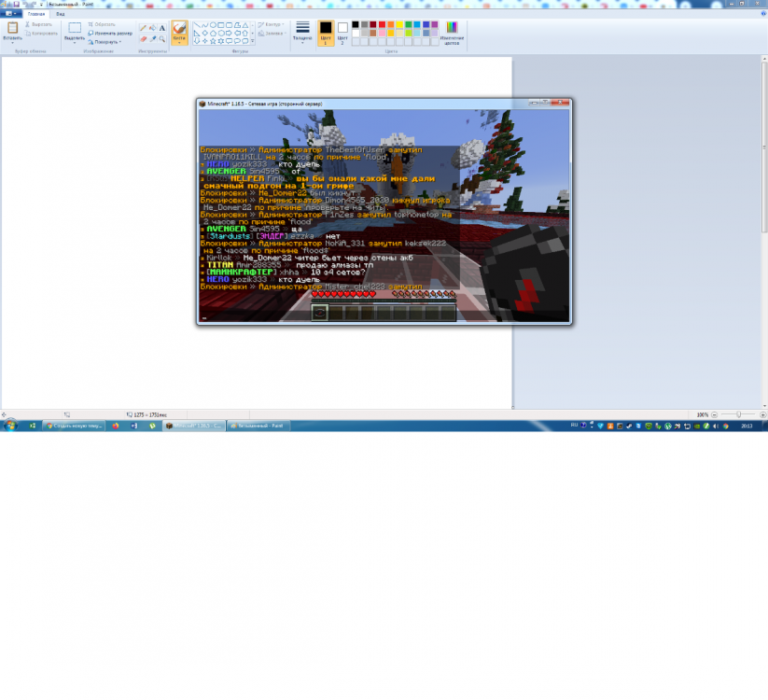Screen dimensions: 768x700
Task: Select the Fill with color bucket tool
Action: (153, 28)
